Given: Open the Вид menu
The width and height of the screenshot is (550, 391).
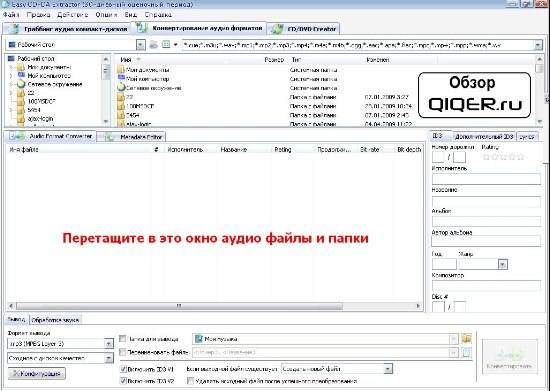Looking at the screenshot, I should pos(130,15).
